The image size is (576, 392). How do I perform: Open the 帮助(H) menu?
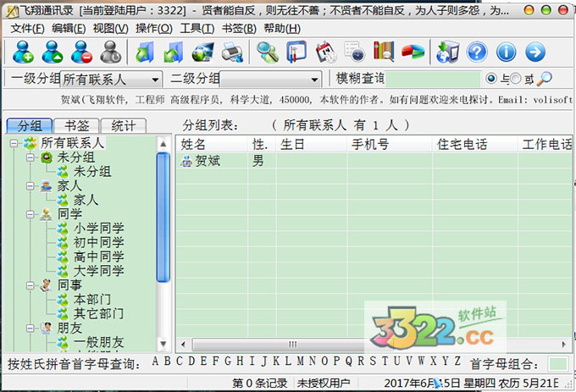282,28
